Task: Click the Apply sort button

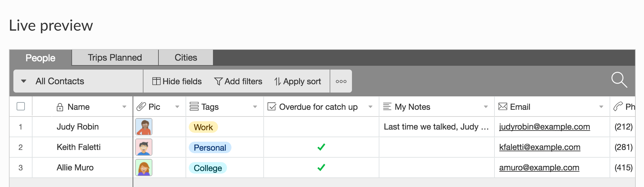Action: click(297, 81)
